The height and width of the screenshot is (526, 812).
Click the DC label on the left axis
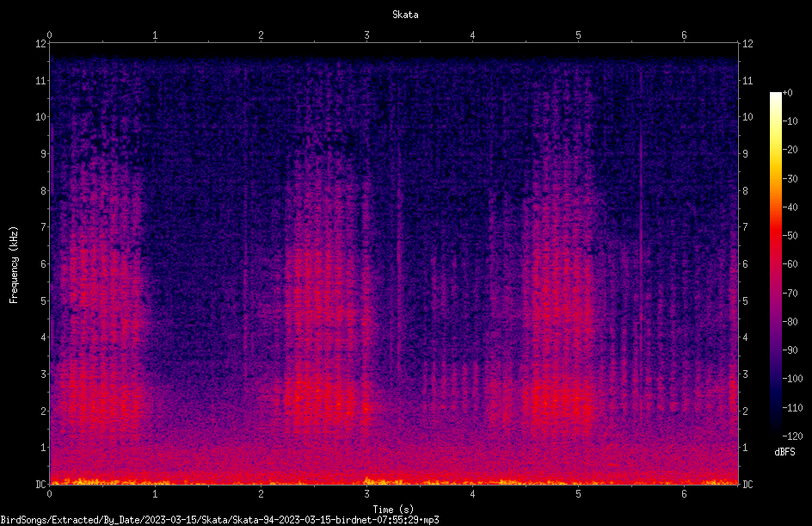pyautogui.click(x=41, y=484)
